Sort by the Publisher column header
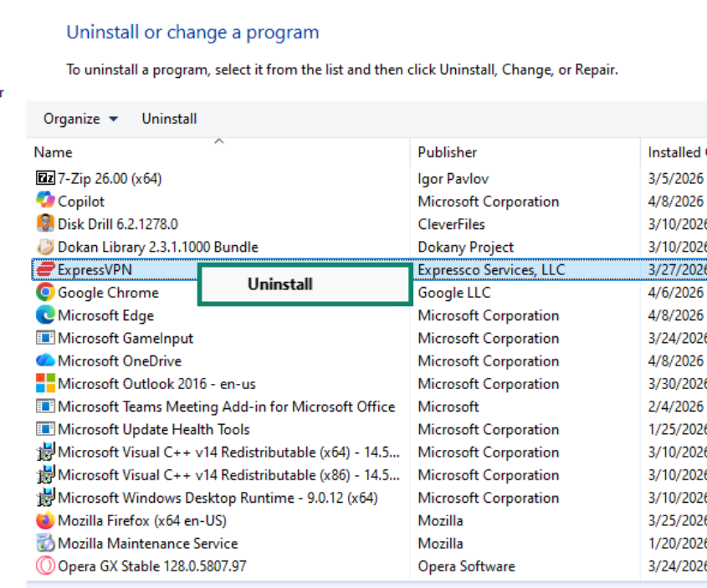 [447, 152]
